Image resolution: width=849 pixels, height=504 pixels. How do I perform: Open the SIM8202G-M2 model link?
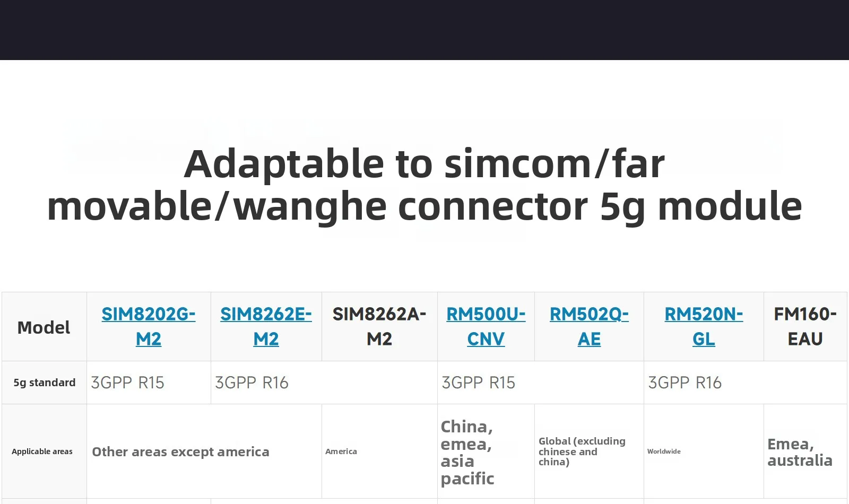point(149,326)
